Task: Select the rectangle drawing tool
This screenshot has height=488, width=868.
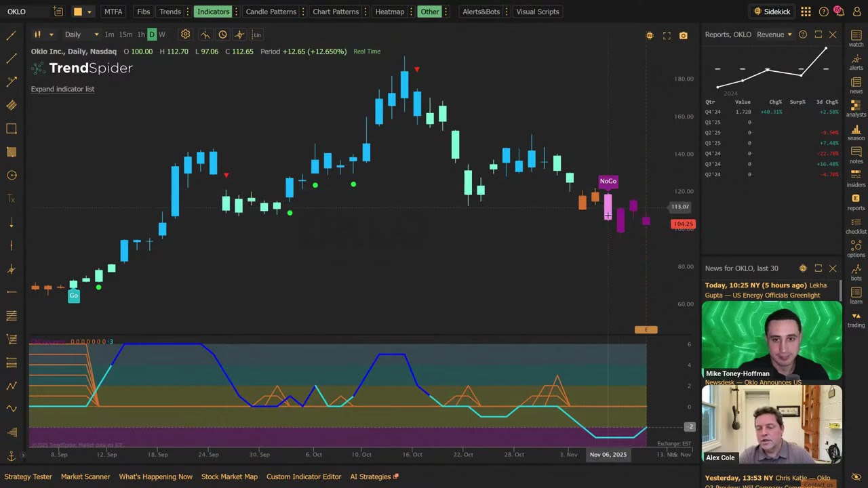Action: pos(12,129)
